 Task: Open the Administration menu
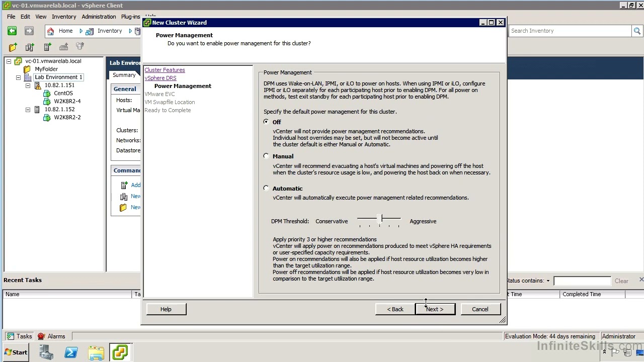click(99, 17)
